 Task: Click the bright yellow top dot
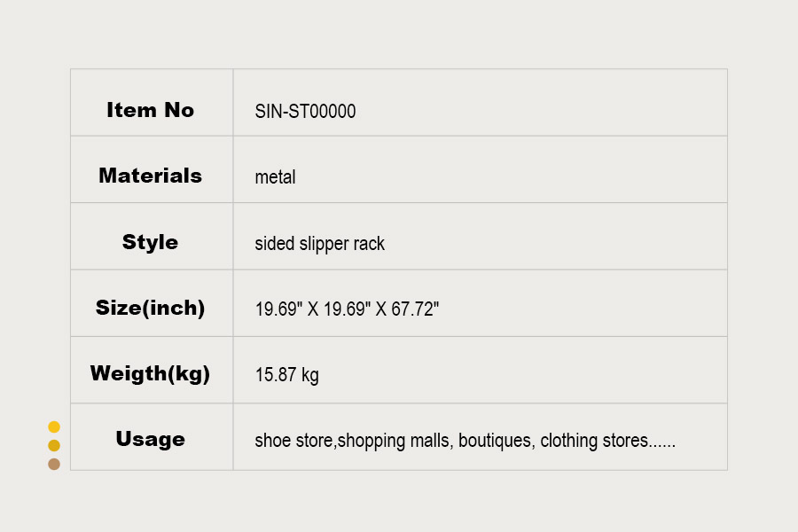(54, 426)
